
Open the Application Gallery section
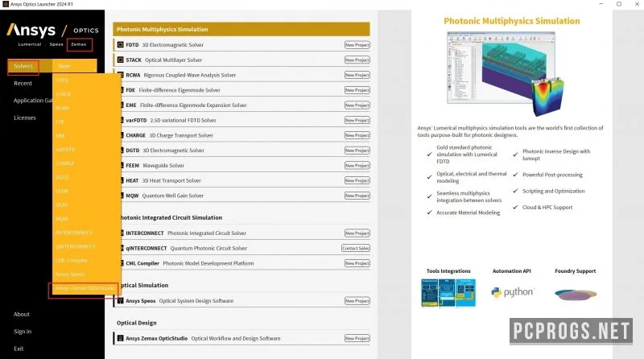coord(33,101)
